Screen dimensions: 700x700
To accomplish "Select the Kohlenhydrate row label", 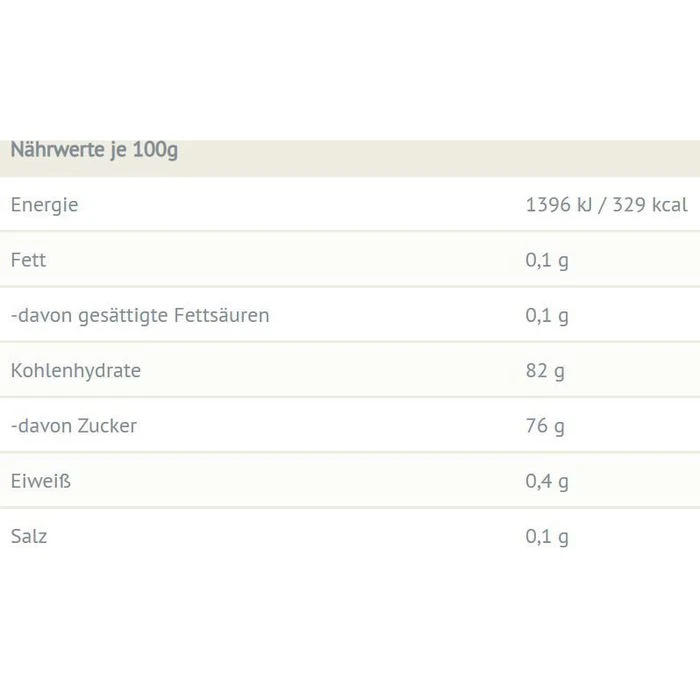I will click(x=75, y=371).
